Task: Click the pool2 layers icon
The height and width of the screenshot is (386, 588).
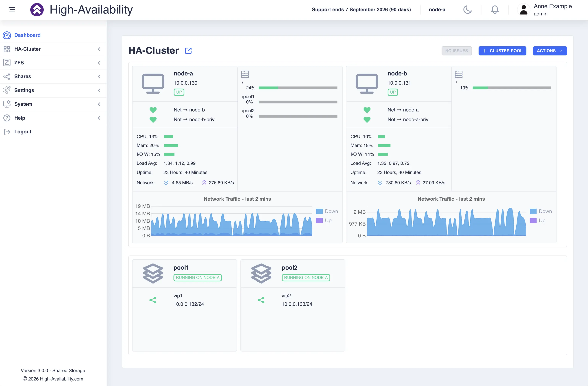Action: pyautogui.click(x=261, y=273)
